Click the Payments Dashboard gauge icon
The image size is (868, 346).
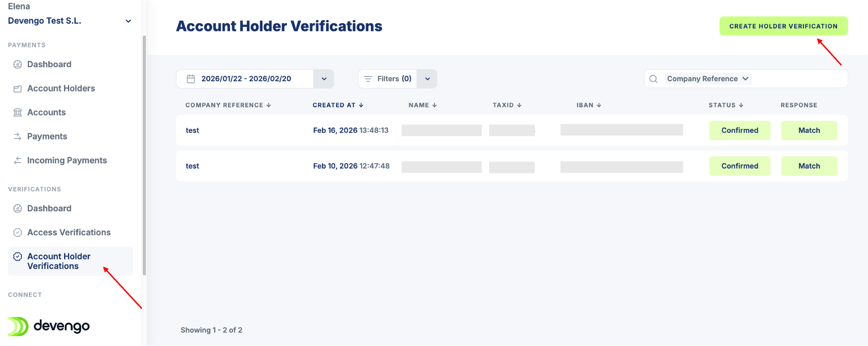(18, 64)
